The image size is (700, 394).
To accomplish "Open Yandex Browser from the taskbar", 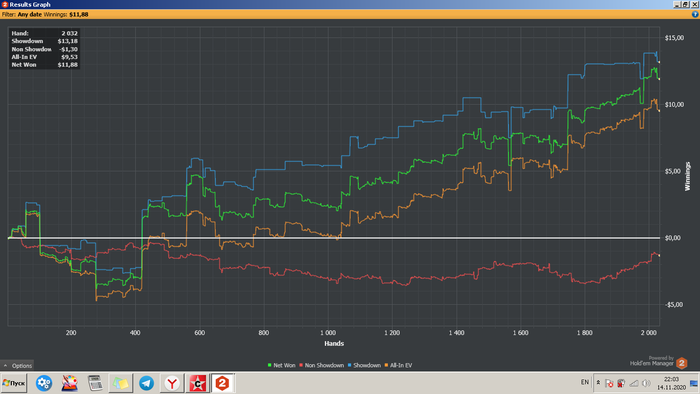I will tap(172, 383).
